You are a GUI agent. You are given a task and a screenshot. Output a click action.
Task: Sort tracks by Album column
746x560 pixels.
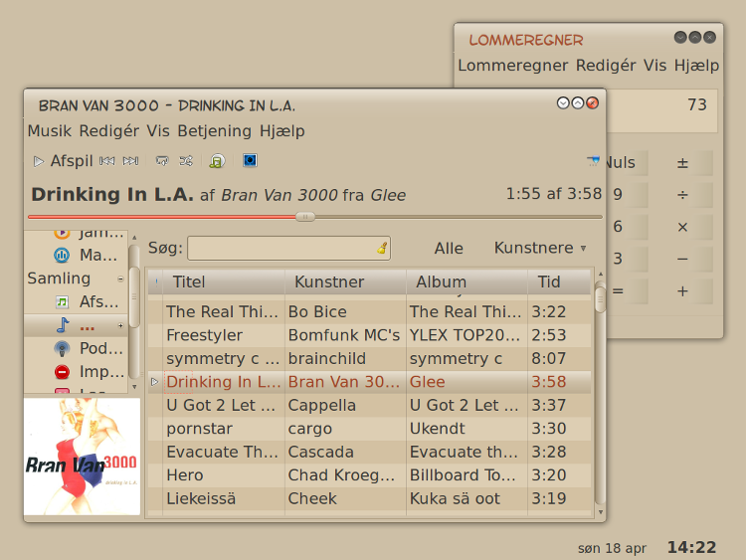coord(466,282)
